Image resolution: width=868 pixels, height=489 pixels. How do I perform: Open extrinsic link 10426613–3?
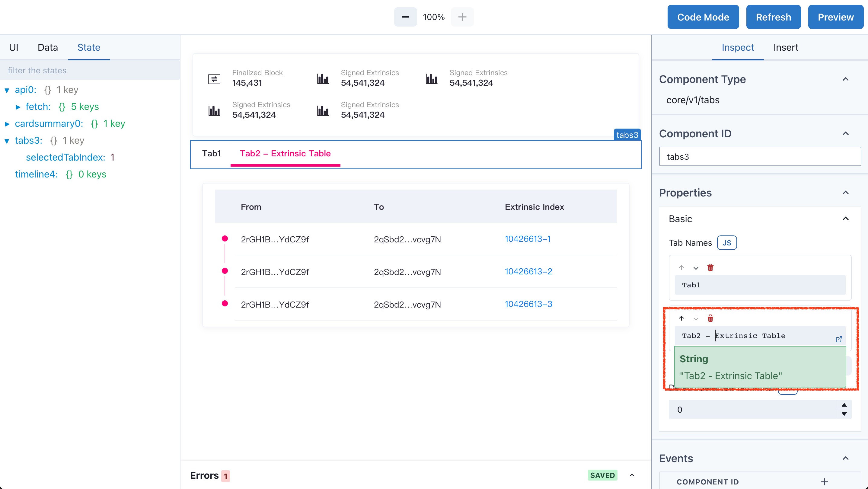pos(528,304)
